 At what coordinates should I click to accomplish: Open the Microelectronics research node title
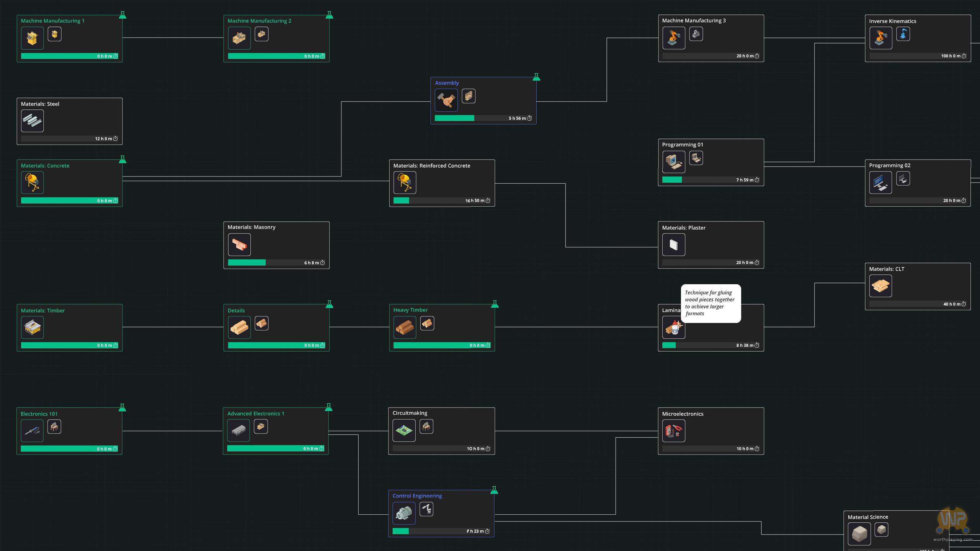pos(683,414)
